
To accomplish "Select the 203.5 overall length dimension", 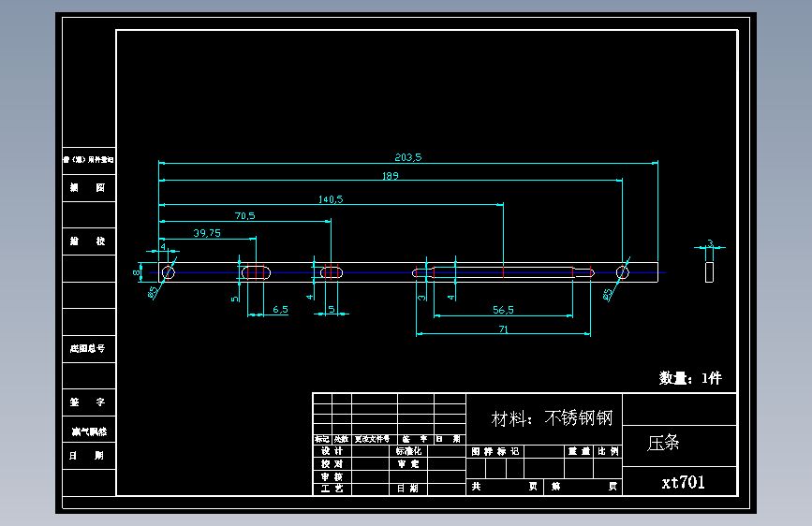I will [x=408, y=157].
